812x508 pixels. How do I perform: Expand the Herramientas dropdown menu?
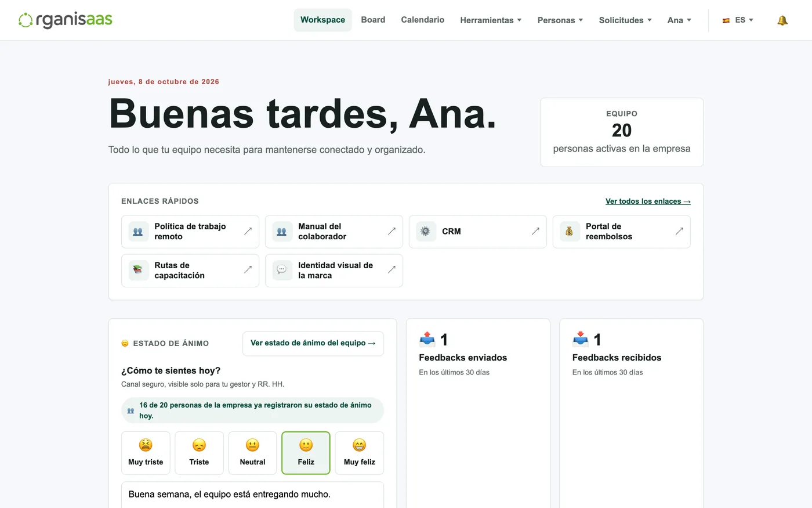491,20
